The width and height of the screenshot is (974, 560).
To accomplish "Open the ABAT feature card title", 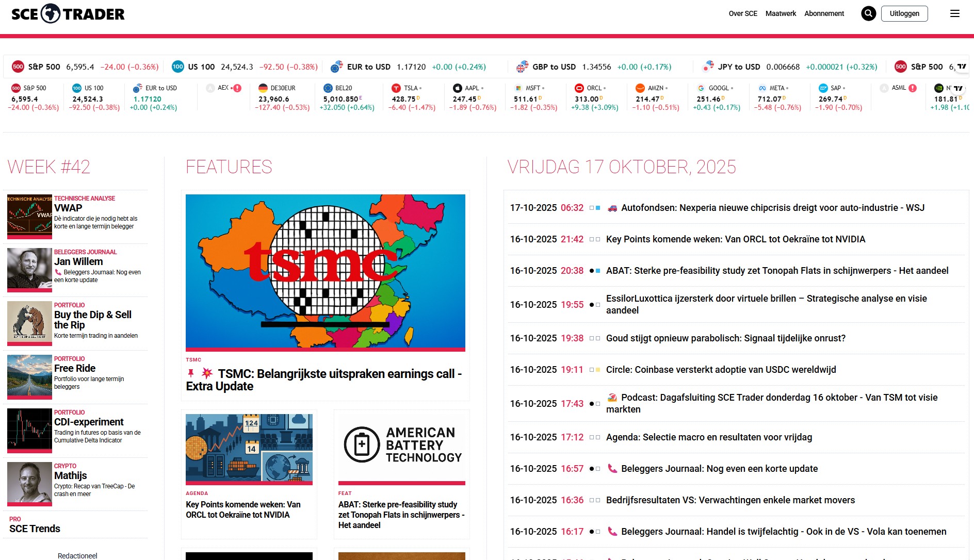I will click(x=401, y=515).
